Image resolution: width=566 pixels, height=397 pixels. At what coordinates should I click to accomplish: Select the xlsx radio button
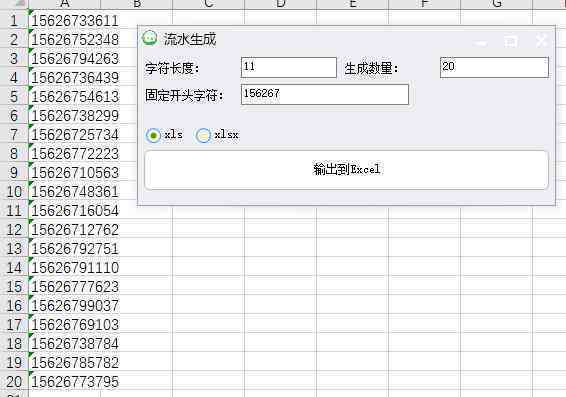pos(203,136)
